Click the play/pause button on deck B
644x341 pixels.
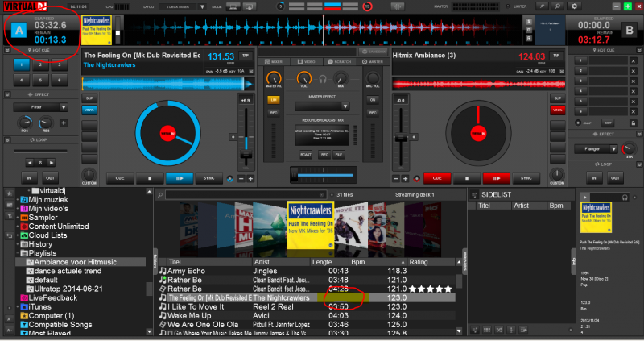click(x=496, y=178)
